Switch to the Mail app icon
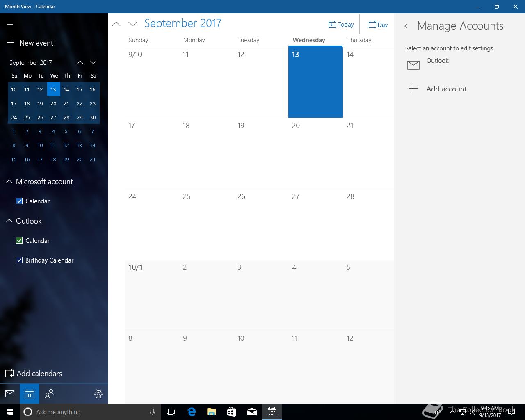This screenshot has width=525, height=420. (10, 394)
